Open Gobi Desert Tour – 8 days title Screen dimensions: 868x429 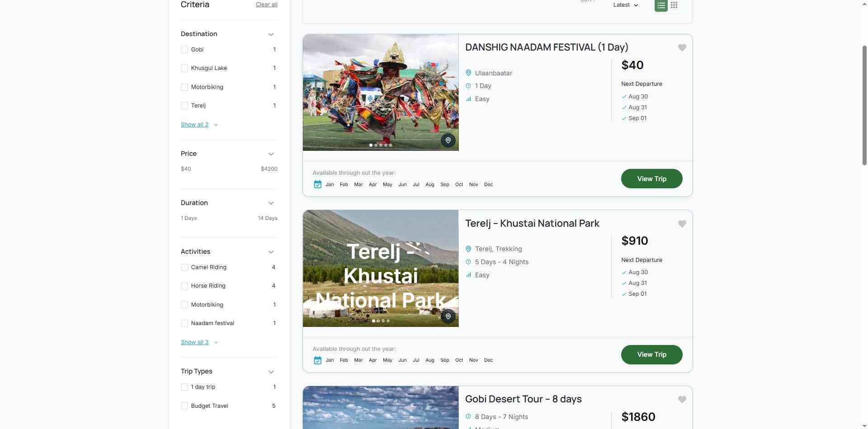[x=524, y=399]
